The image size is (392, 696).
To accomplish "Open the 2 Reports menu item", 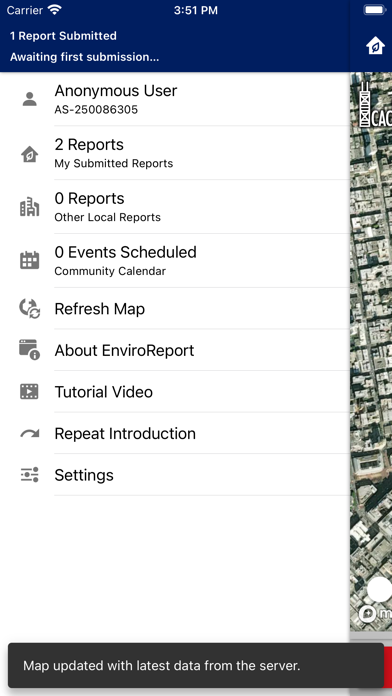I will point(175,153).
